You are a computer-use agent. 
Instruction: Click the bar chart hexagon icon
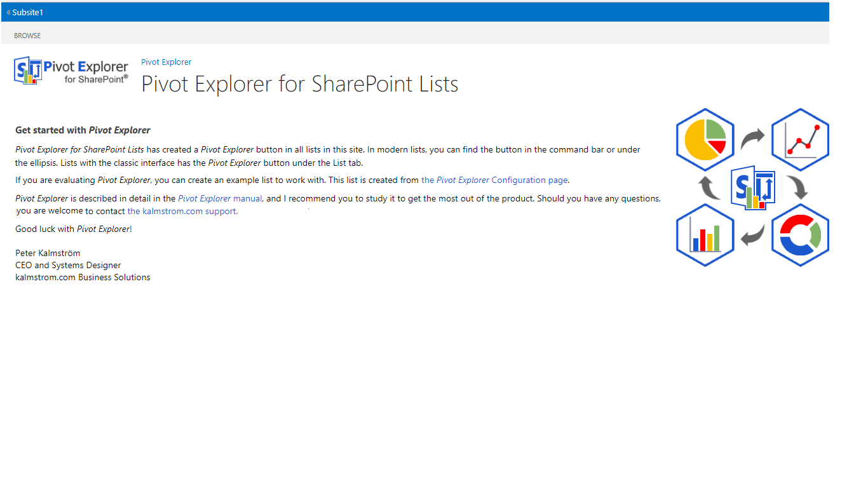point(705,234)
